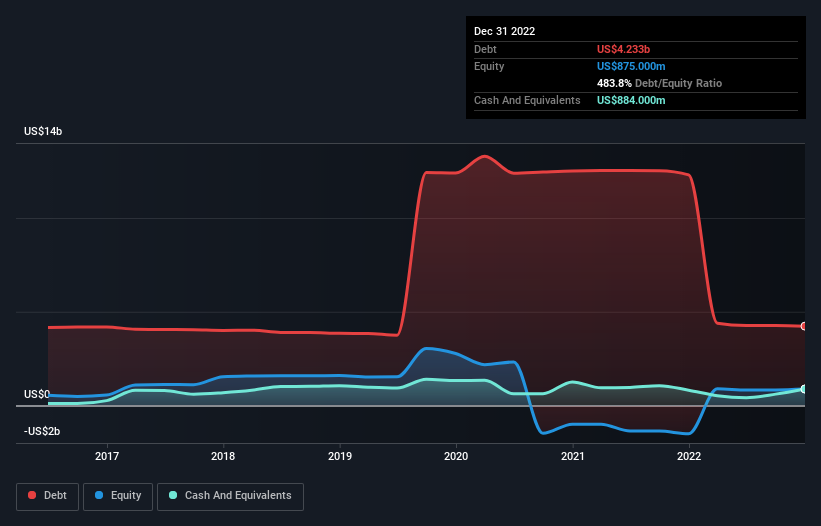Click the US$884.000m cash value
821x526 pixels.
(x=631, y=100)
